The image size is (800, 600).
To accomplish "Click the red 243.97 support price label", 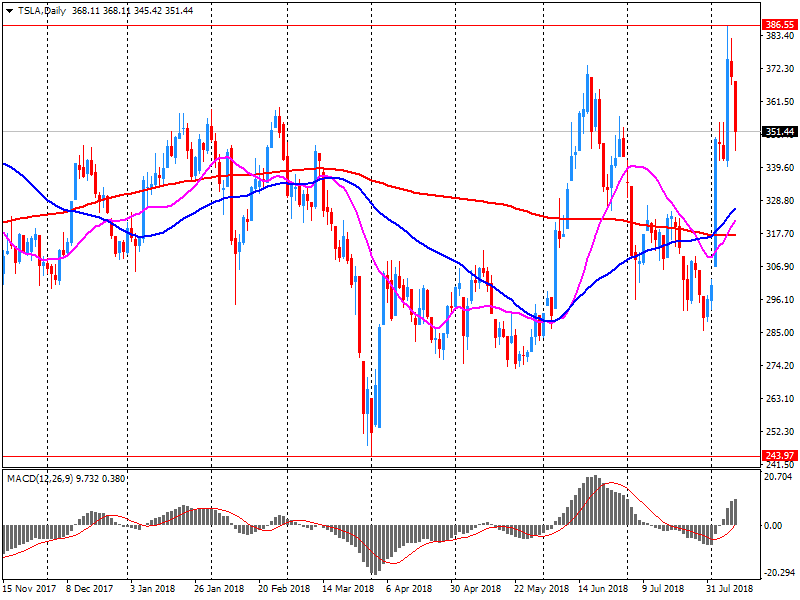I will (780, 455).
